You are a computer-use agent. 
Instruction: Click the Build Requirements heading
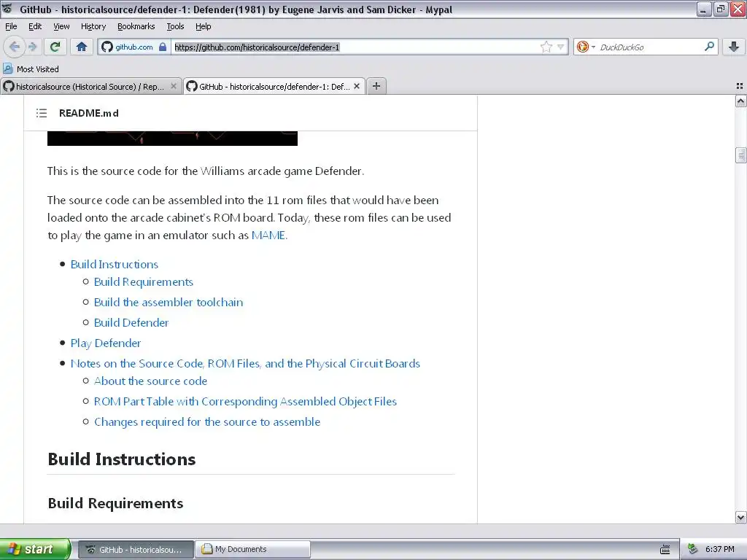(115, 503)
